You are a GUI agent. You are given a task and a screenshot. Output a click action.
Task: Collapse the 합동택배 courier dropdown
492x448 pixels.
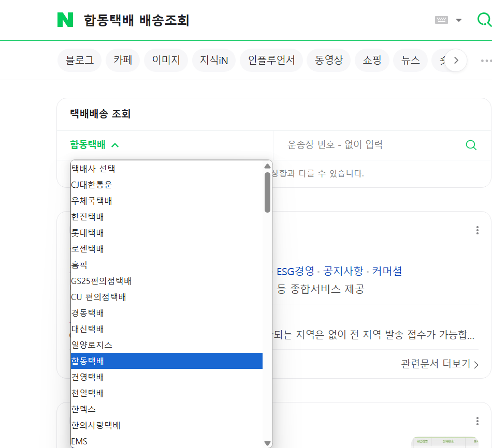coord(94,145)
